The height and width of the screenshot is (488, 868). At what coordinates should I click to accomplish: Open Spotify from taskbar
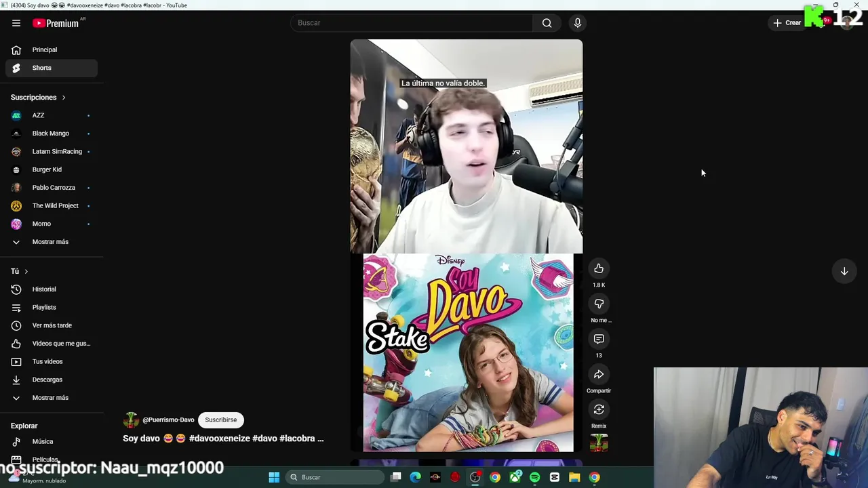click(x=535, y=477)
